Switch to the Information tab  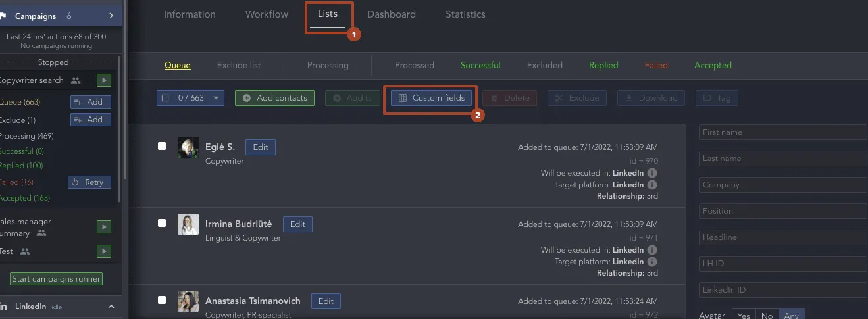pyautogui.click(x=190, y=14)
